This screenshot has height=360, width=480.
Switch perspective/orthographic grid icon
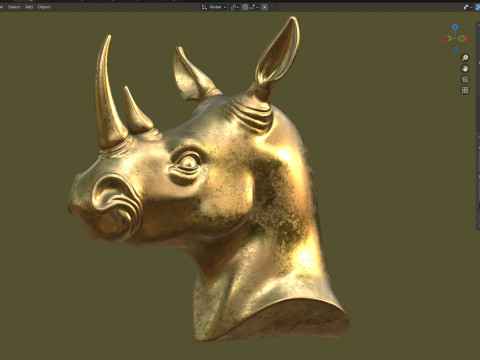pos(465,90)
